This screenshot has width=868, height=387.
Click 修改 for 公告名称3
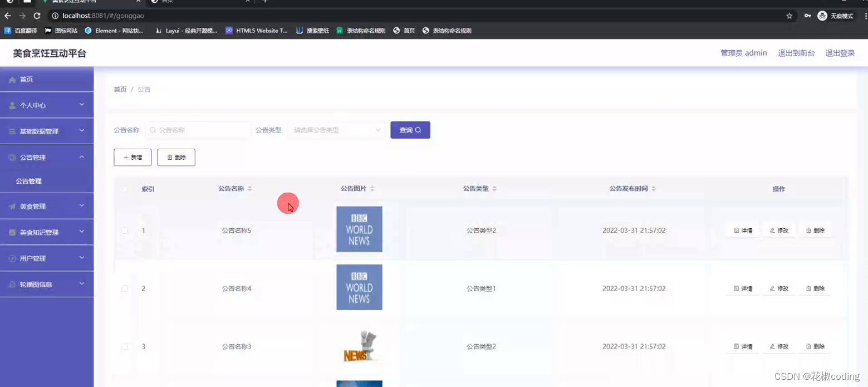779,346
